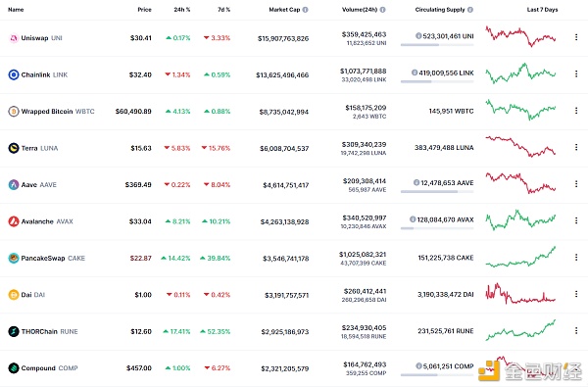Click the Chainlink supply info icon
Screen dimensions: 588x387
415,73
